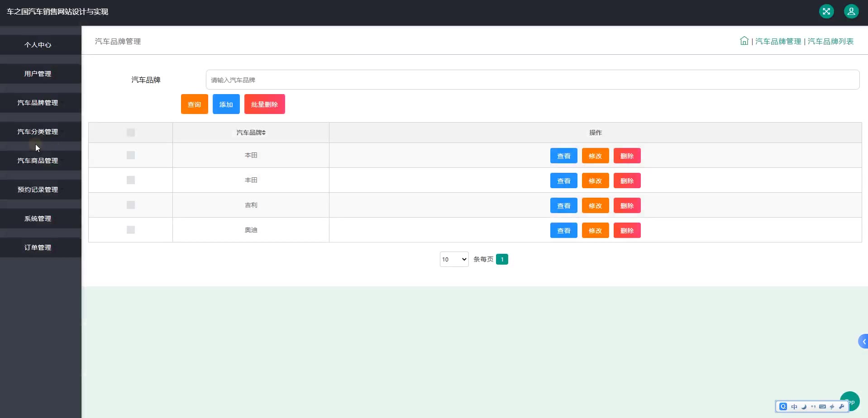The width and height of the screenshot is (868, 418).
Task: Click the 丰田 brand name cell
Action: 251,180
